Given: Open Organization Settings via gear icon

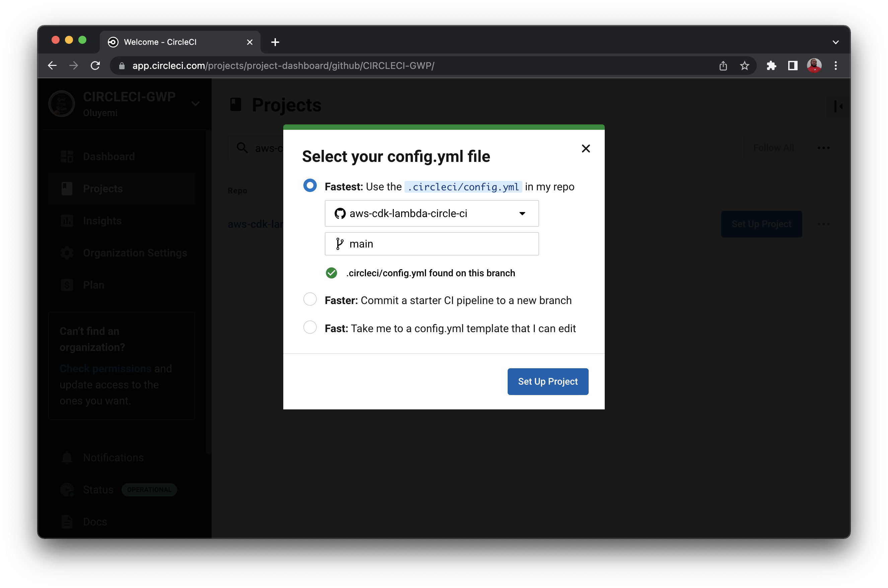Looking at the screenshot, I should click(x=67, y=253).
